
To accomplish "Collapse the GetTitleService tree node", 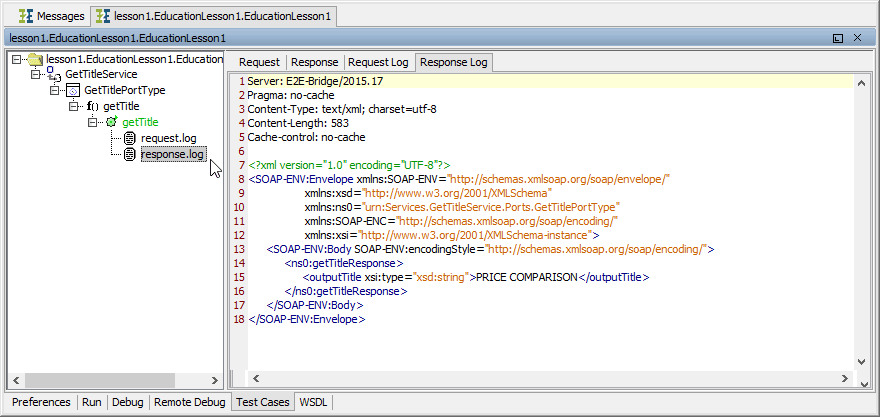I will pyautogui.click(x=35, y=75).
